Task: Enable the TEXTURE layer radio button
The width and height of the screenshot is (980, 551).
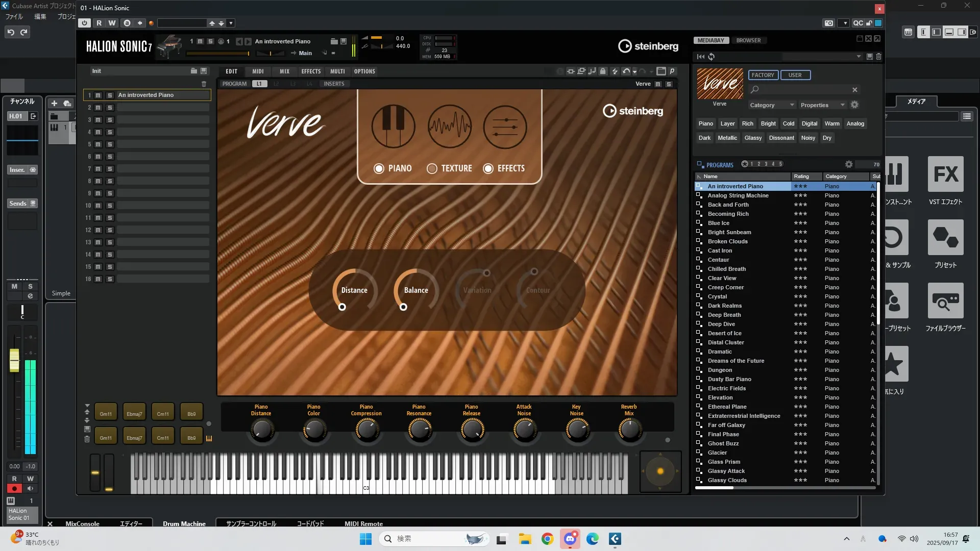Action: (x=432, y=168)
